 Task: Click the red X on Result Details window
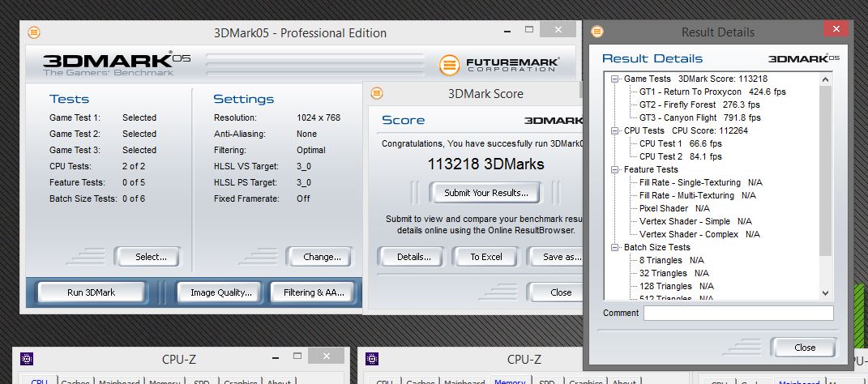836,29
